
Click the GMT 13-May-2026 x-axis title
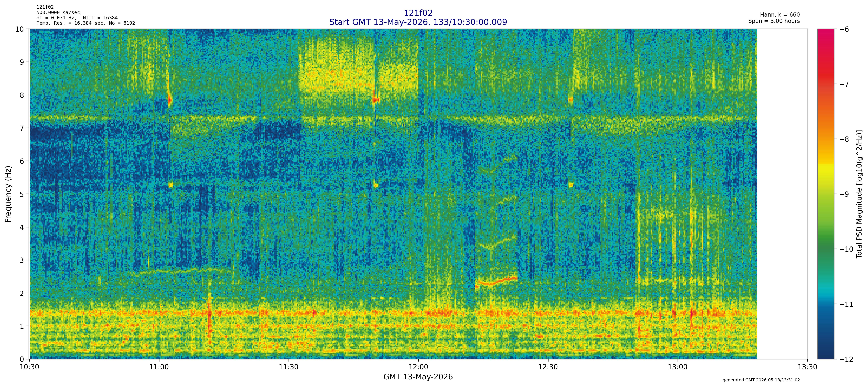[418, 377]
